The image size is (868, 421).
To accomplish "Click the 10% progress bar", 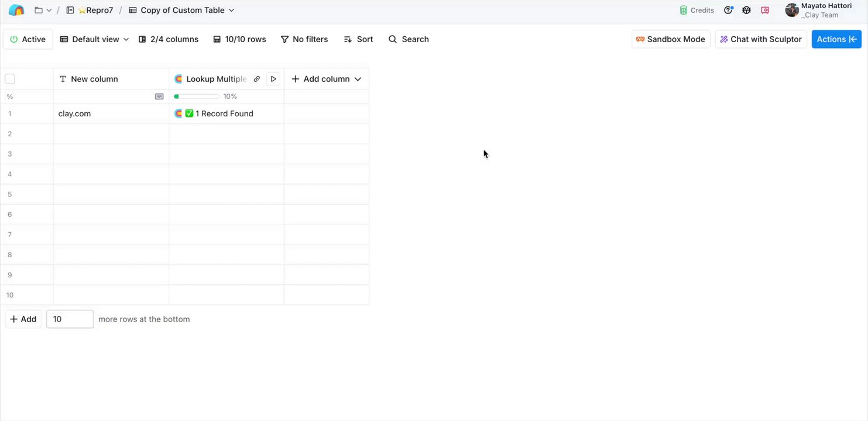I will [197, 96].
